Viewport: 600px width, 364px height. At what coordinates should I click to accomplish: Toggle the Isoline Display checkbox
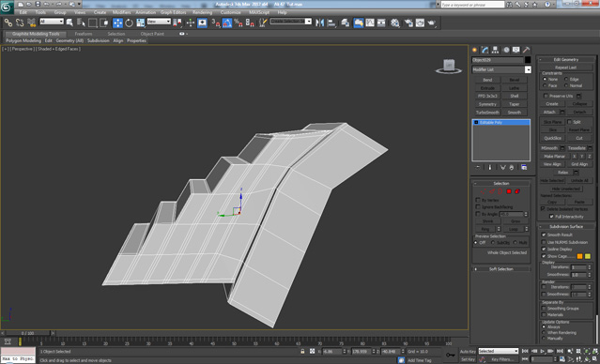pyautogui.click(x=544, y=249)
